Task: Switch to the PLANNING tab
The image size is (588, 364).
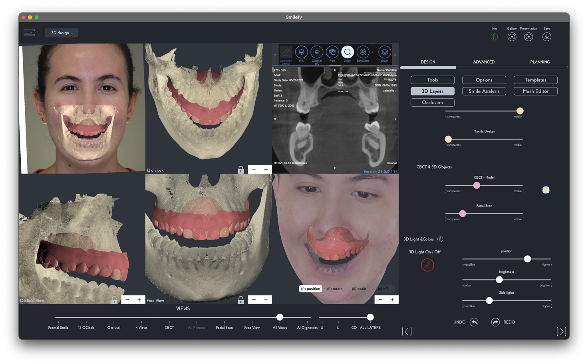Action: [540, 62]
